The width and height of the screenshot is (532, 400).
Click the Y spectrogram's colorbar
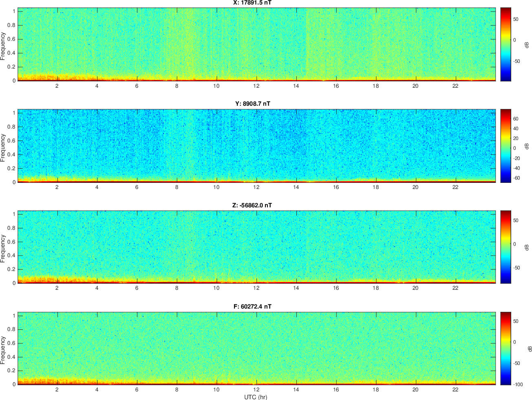506,146
